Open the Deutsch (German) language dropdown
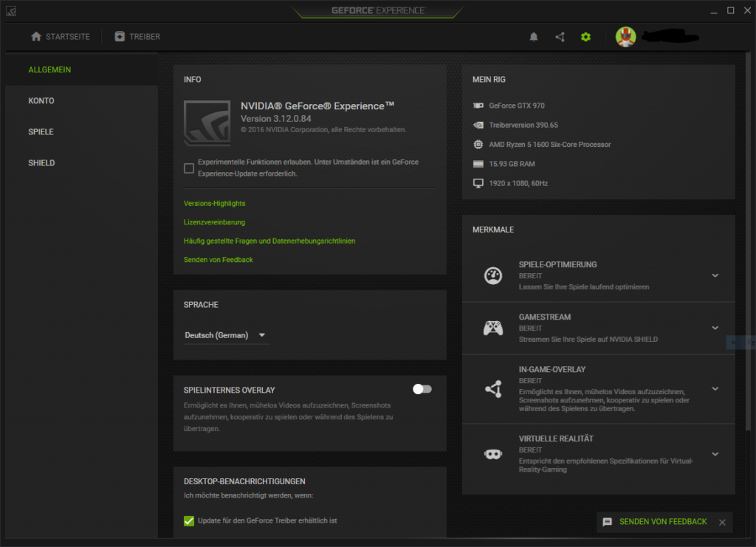The height and width of the screenshot is (547, 756). 225,335
